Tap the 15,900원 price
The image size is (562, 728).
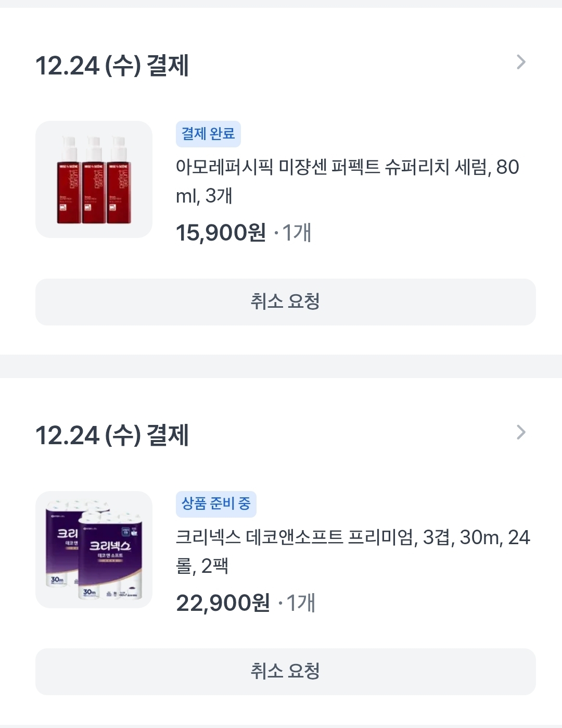coord(221,233)
